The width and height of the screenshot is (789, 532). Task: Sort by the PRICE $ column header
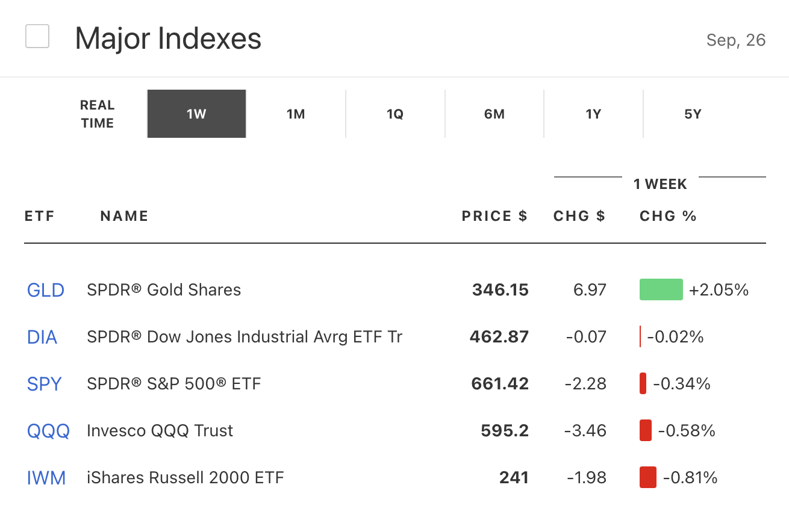pyautogui.click(x=494, y=216)
